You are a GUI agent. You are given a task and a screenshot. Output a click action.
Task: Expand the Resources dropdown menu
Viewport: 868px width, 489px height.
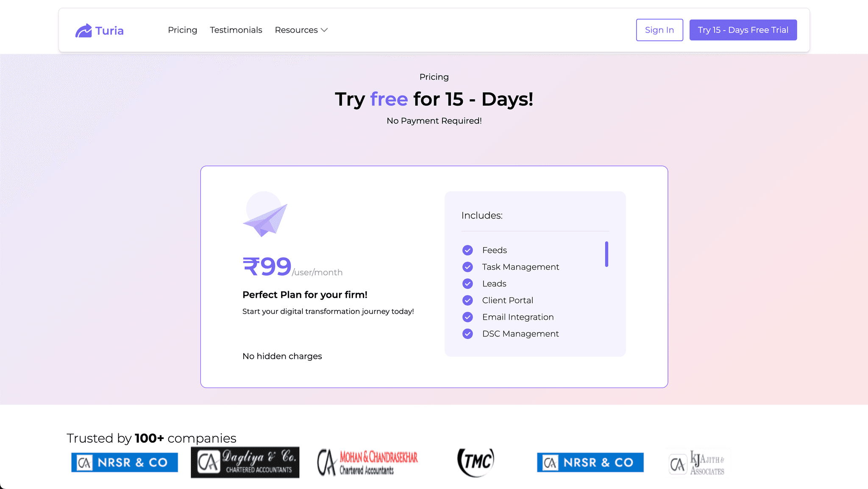(301, 30)
